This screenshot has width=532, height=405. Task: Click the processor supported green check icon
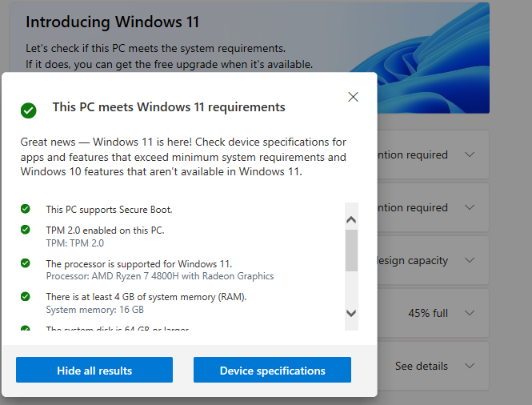click(x=26, y=263)
